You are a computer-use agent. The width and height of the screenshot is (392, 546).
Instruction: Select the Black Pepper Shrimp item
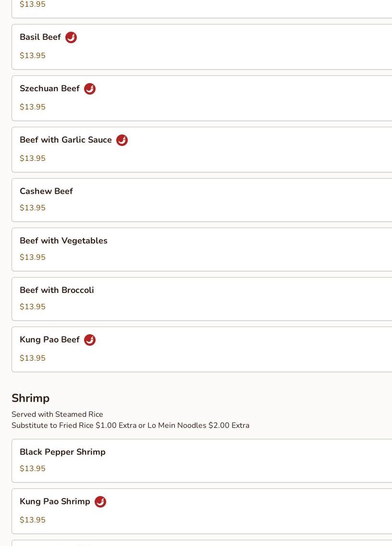[62, 452]
